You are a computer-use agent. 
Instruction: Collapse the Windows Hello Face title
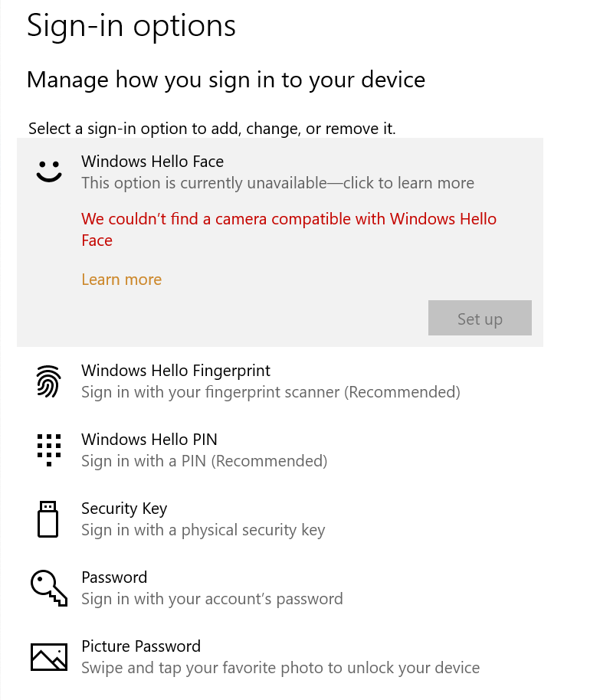(x=152, y=162)
